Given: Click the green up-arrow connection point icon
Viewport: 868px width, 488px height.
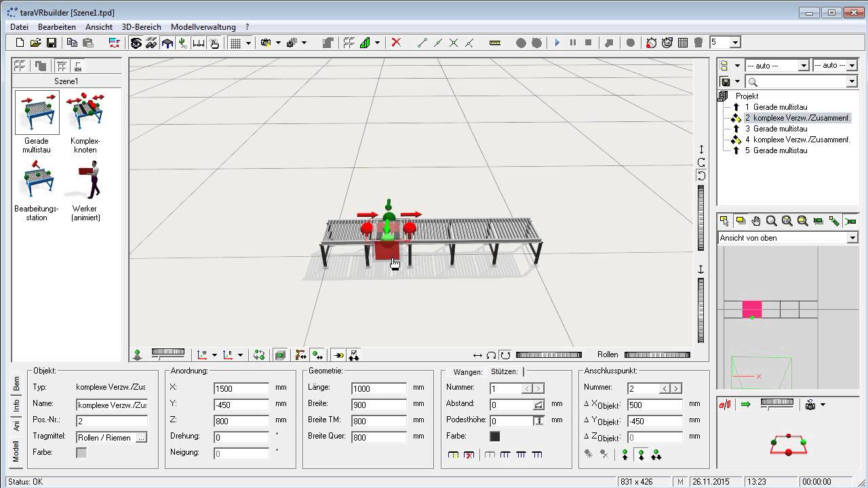Looking at the screenshot, I should 625,455.
